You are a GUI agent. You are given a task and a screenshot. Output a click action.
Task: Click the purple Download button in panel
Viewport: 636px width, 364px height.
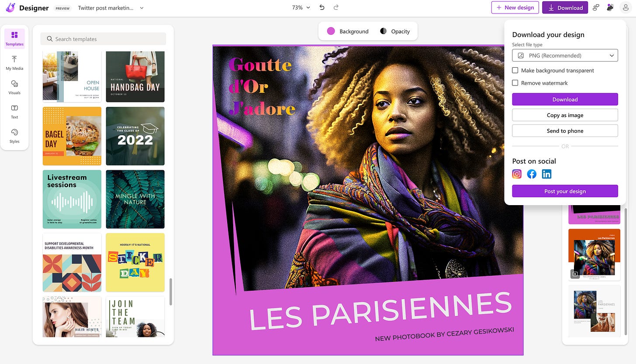click(565, 100)
